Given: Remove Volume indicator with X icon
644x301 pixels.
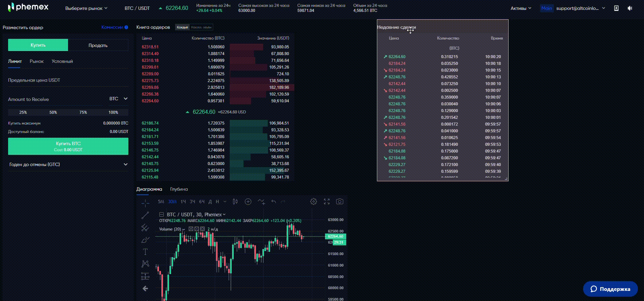Looking at the screenshot, I should [202, 229].
